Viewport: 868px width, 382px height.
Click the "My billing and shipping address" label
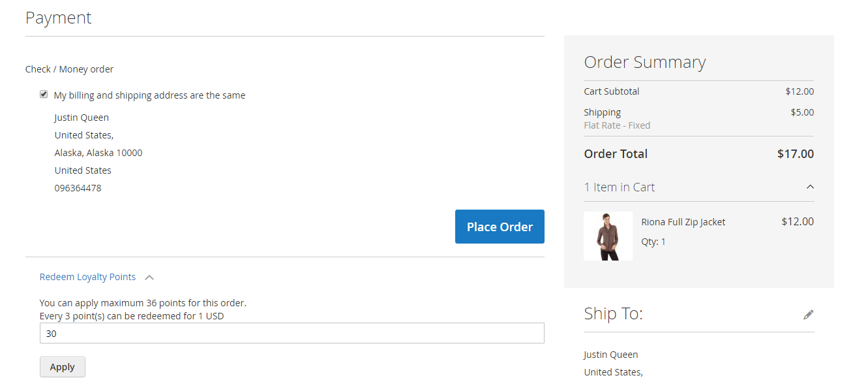149,95
